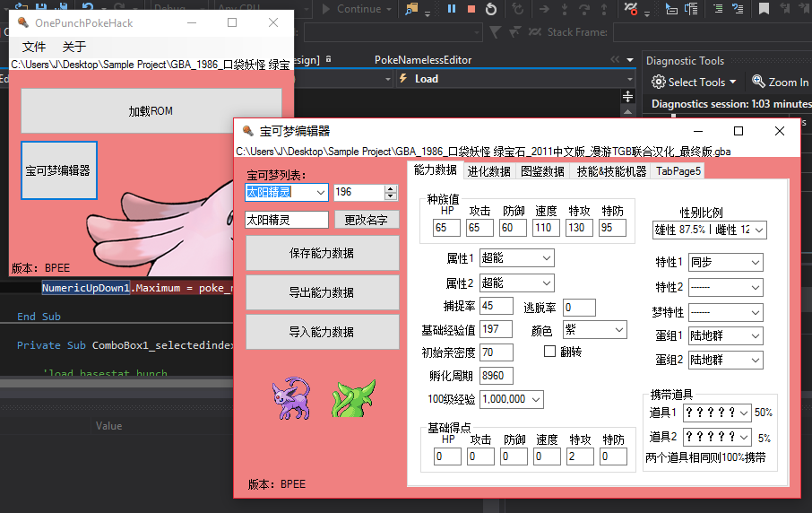Click the Select Tools gear icon

pyautogui.click(x=658, y=82)
